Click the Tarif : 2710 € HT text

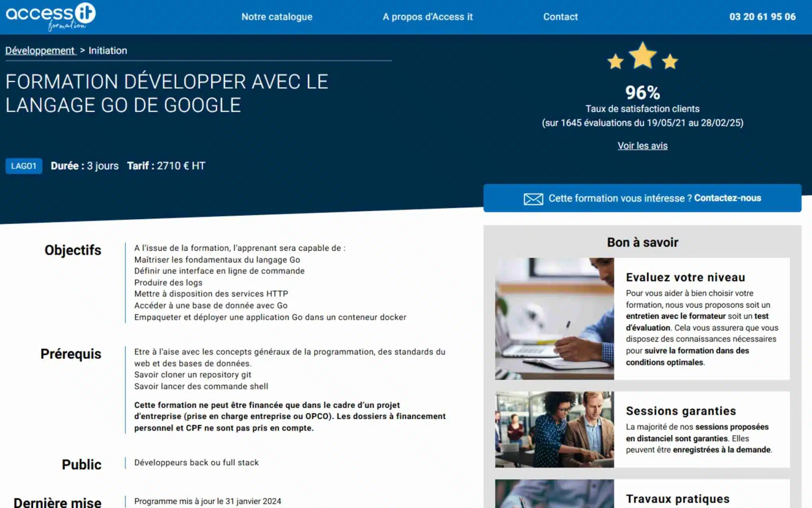pyautogui.click(x=166, y=166)
